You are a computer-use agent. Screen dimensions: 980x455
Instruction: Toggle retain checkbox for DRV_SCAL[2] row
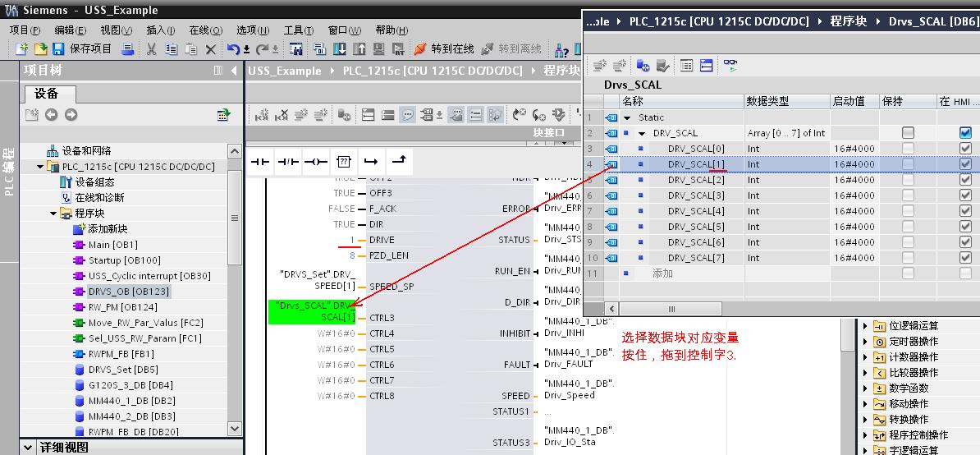pos(908,179)
